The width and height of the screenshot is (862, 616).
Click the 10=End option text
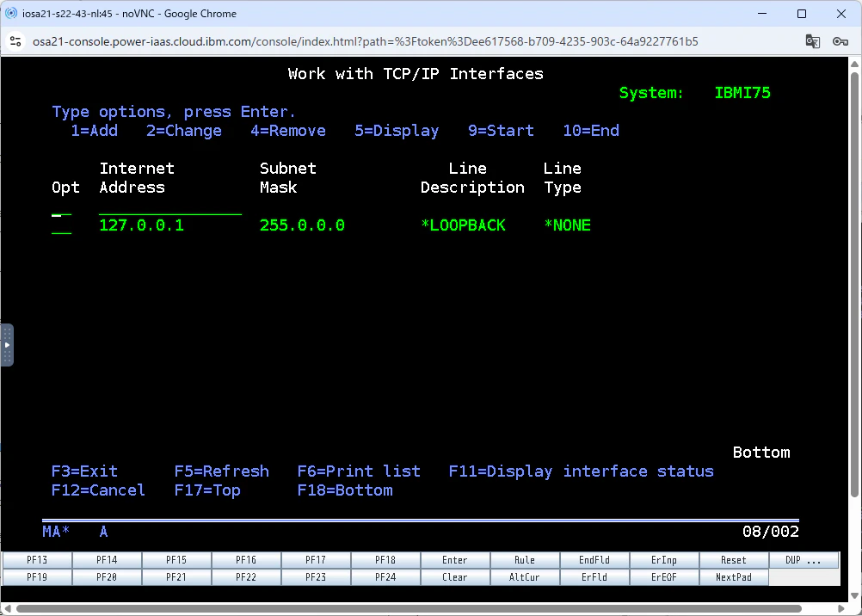[591, 131]
